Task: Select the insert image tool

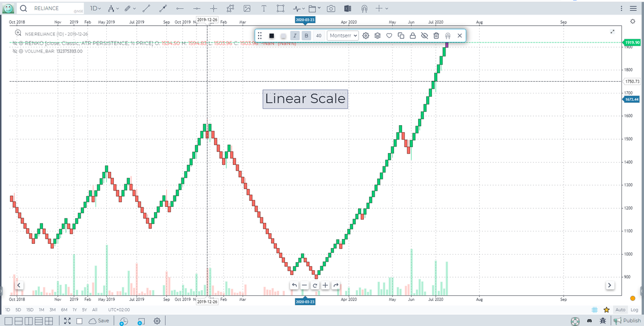Action: point(247,9)
